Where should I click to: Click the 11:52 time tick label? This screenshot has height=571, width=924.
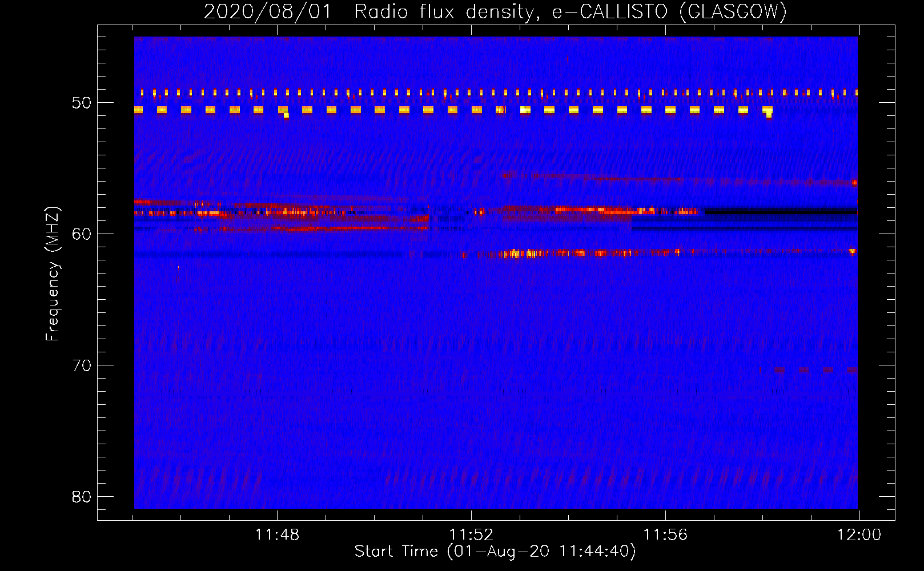[x=471, y=535]
